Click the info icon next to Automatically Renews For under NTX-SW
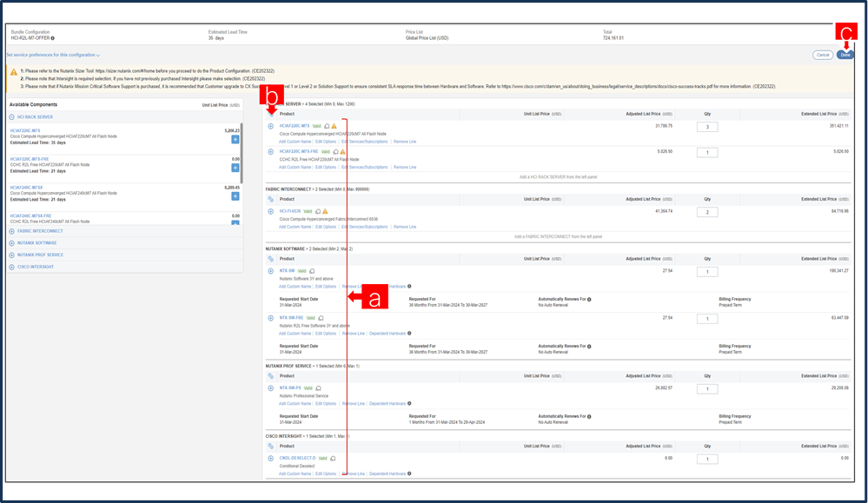 point(589,300)
